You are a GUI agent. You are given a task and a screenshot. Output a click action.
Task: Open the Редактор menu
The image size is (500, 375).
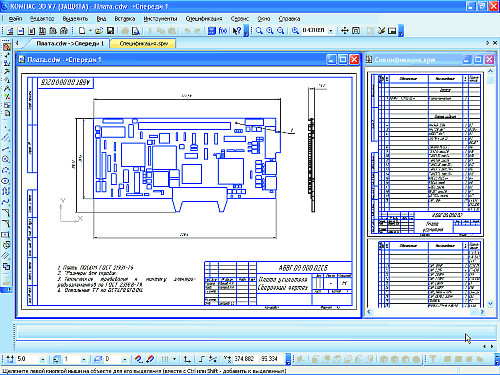(42, 19)
